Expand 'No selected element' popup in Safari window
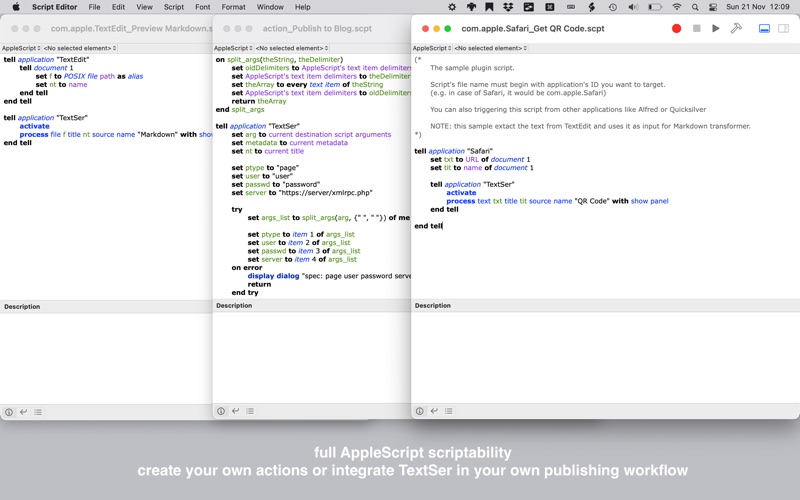Image resolution: width=800 pixels, height=500 pixels. 493,48
